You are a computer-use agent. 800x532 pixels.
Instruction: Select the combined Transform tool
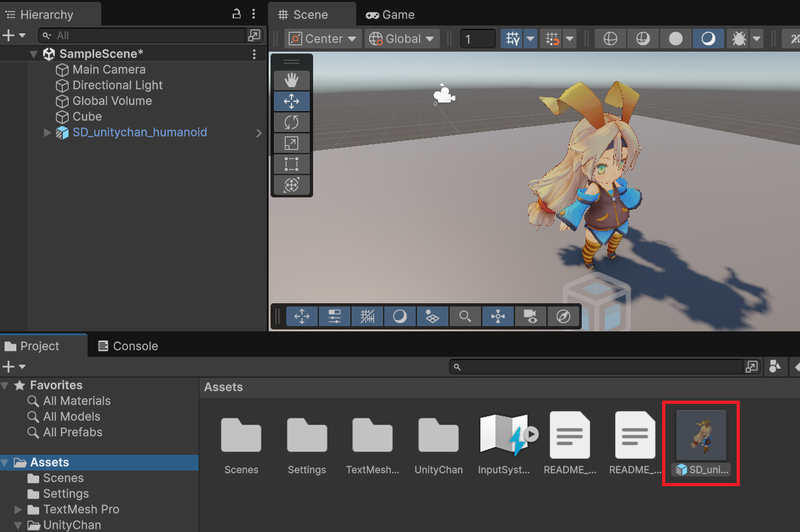[292, 186]
